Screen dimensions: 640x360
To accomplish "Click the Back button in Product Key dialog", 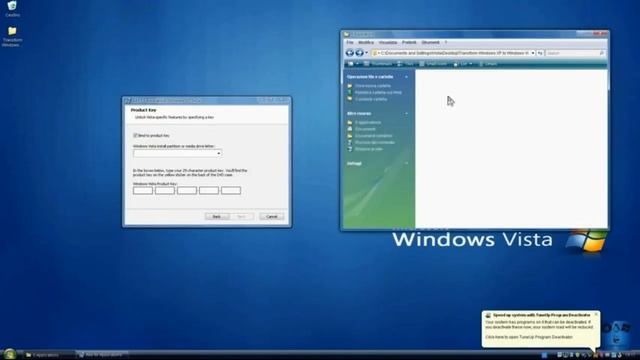I will (217, 216).
